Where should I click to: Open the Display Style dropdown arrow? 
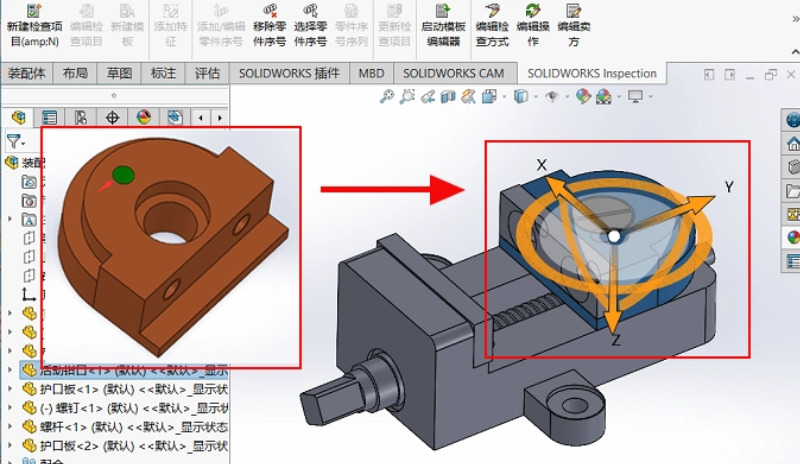tap(536, 96)
